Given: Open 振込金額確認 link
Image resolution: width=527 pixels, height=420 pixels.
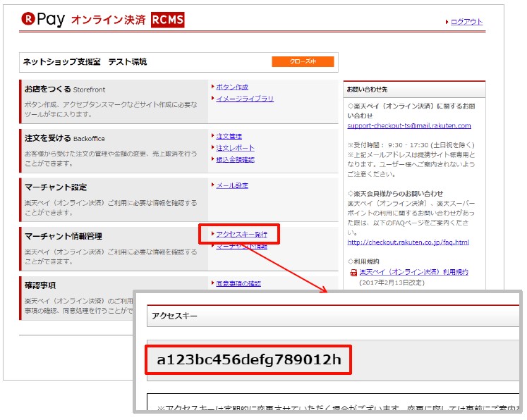Looking at the screenshot, I should pyautogui.click(x=235, y=159).
